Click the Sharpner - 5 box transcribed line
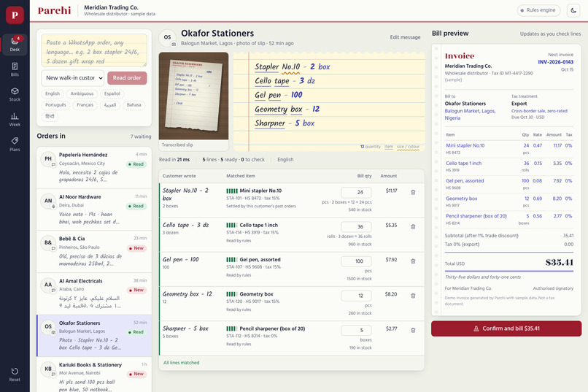This screenshot has width=588, height=392. [285, 123]
